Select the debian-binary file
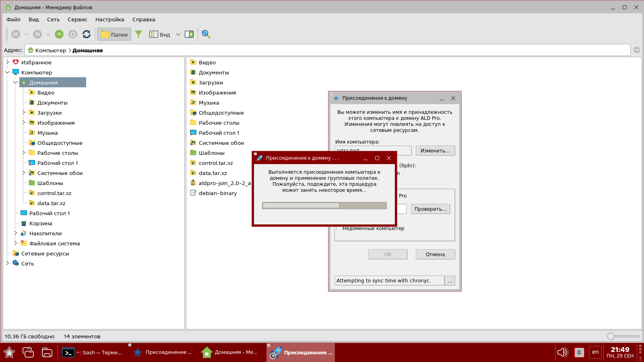The height and width of the screenshot is (362, 644). [217, 193]
